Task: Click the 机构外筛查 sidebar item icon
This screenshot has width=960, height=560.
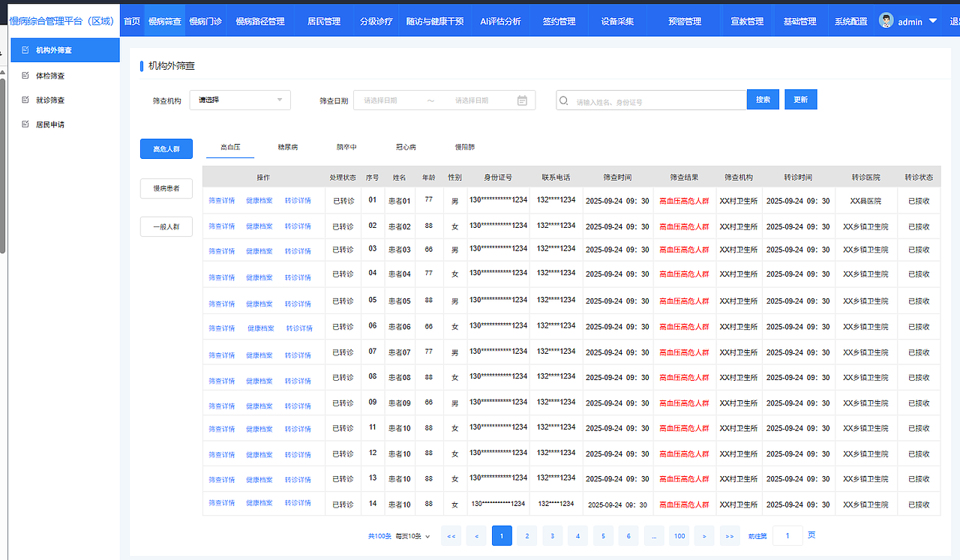Action: 25,50
